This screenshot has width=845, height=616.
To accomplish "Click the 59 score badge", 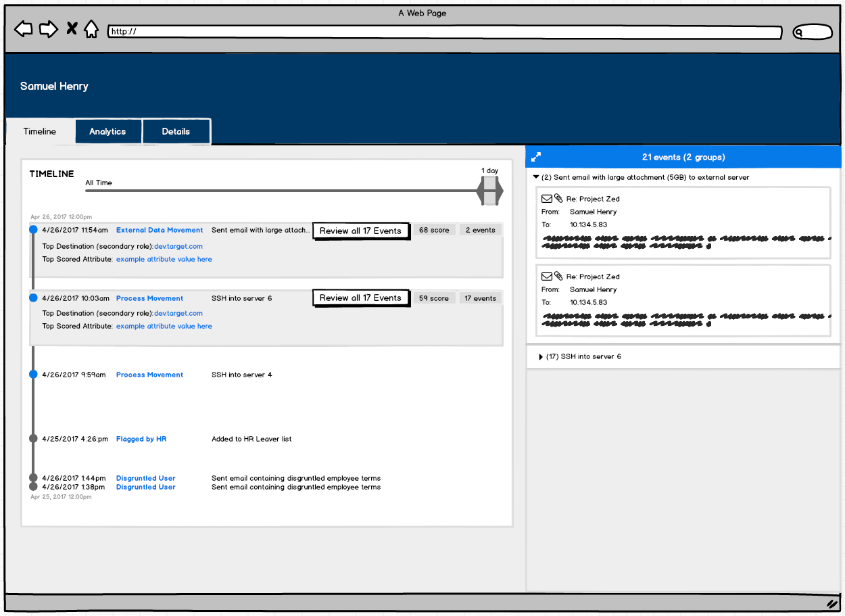I will click(x=434, y=298).
